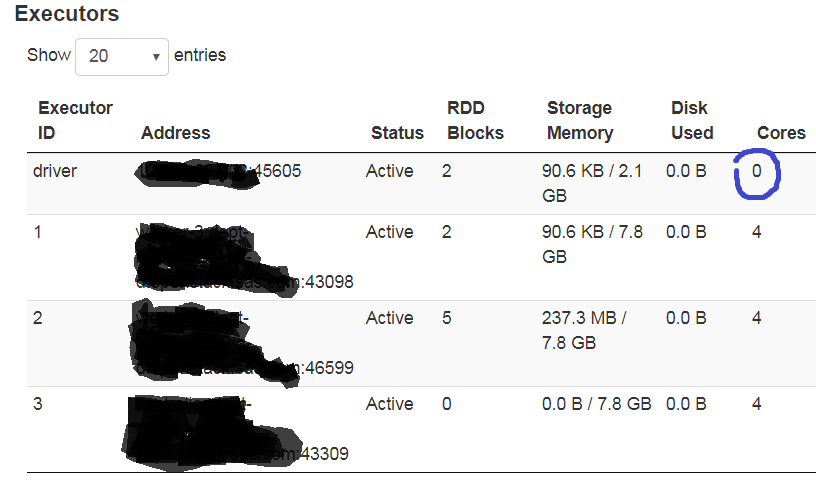Image resolution: width=816 pixels, height=484 pixels.
Task: Click executor 2 ID cell
Action: click(x=38, y=318)
